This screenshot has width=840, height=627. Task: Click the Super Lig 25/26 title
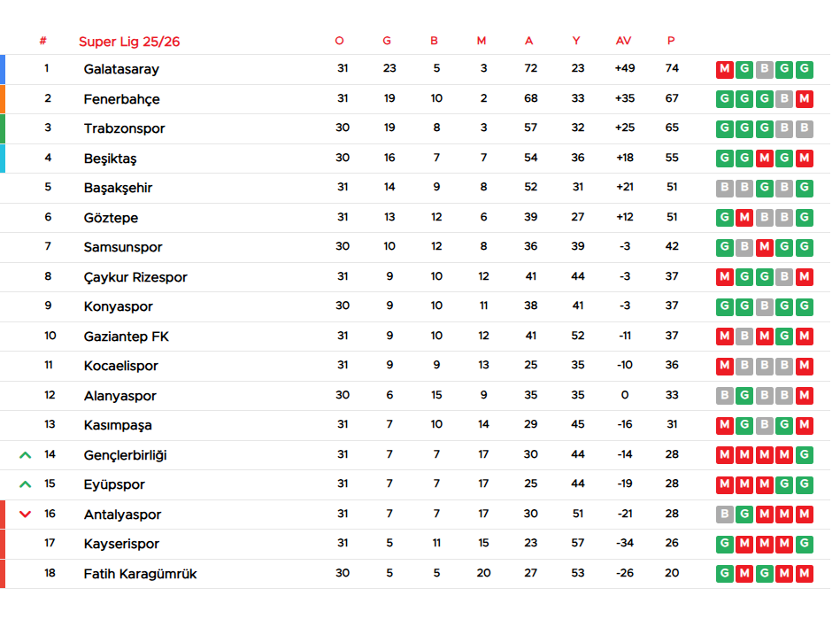129,42
